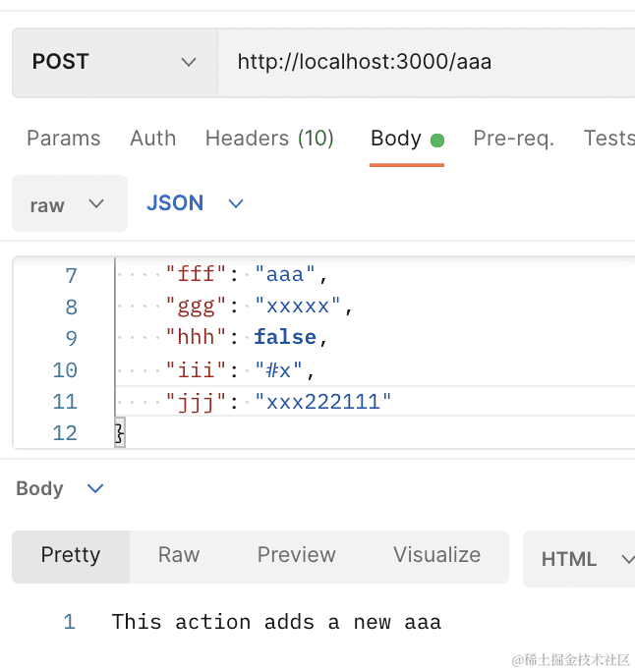Click the request URL input field
635x672 pixels.
423,63
